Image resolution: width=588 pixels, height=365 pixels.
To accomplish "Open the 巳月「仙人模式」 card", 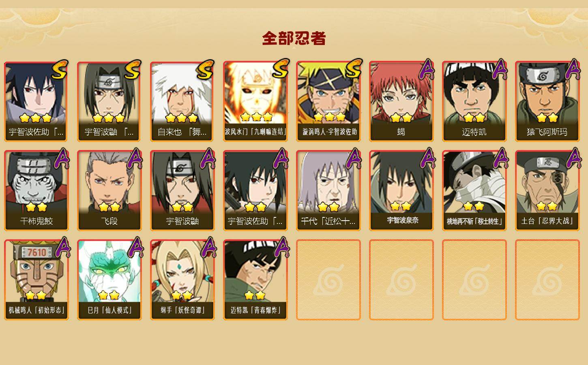I will coord(109,280).
